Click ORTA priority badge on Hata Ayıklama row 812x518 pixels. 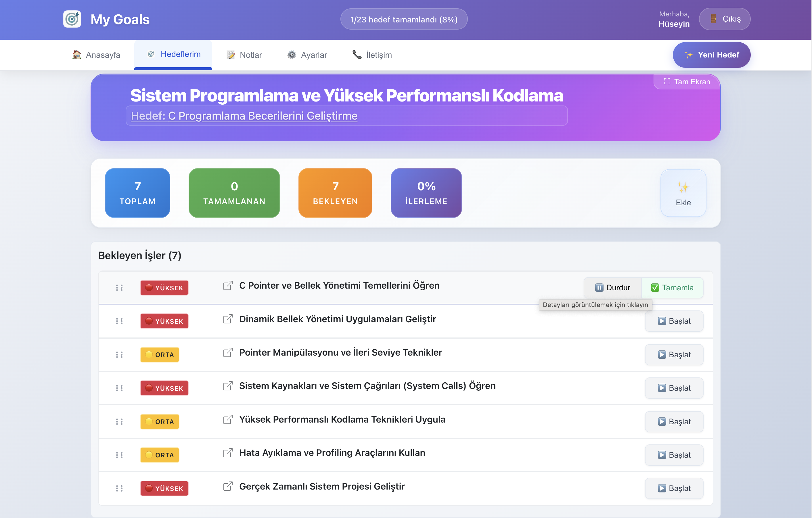(160, 455)
